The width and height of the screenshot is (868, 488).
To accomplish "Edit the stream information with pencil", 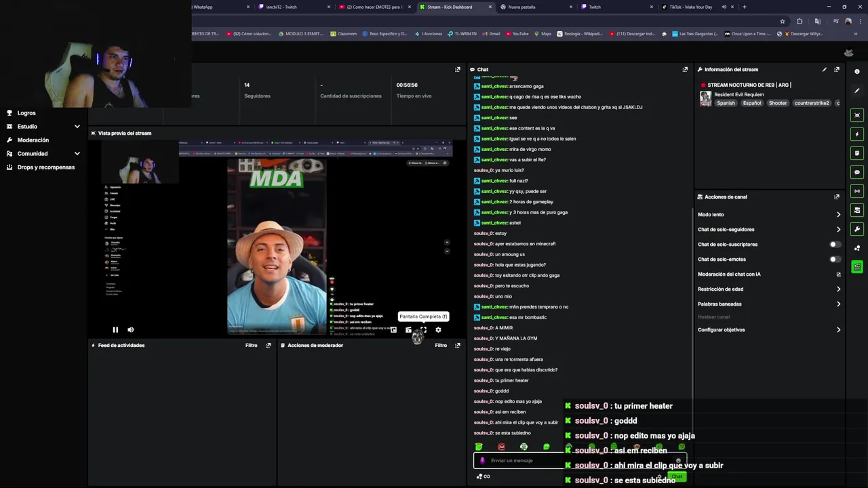I will [x=825, y=69].
